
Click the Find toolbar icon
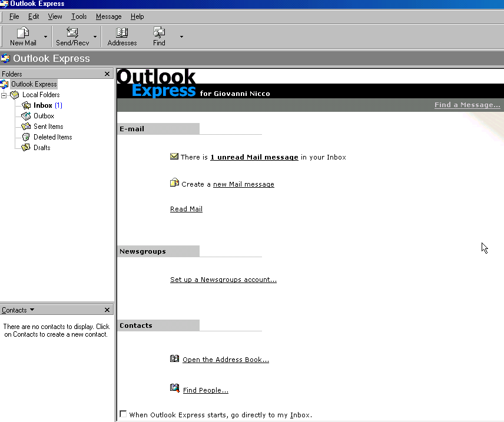coord(159,33)
